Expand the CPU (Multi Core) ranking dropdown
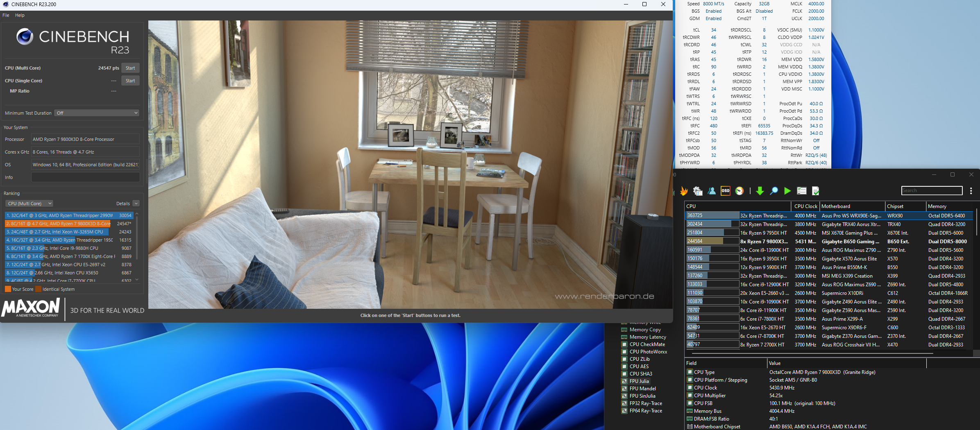Screen dimensions: 980x430 pos(29,204)
